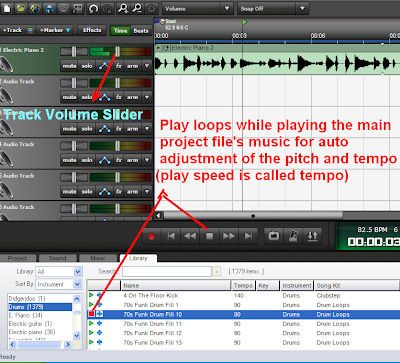Select the Library tab
The image size is (400, 363).
tap(138, 258)
